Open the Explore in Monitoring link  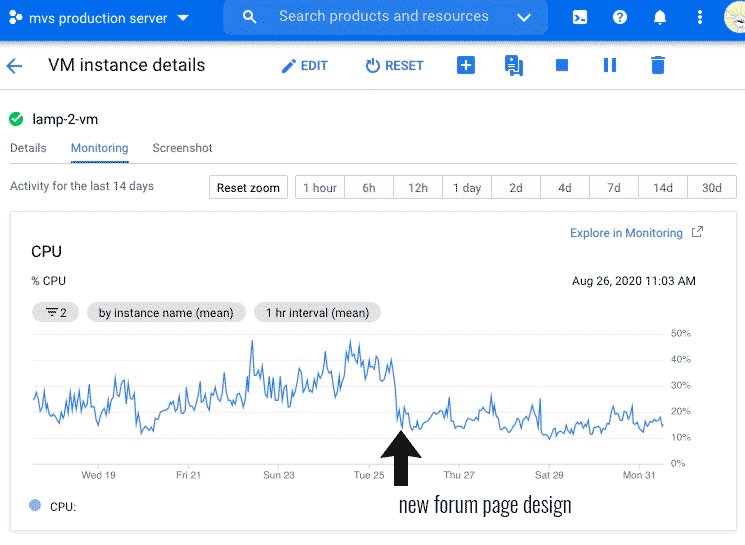tap(626, 233)
